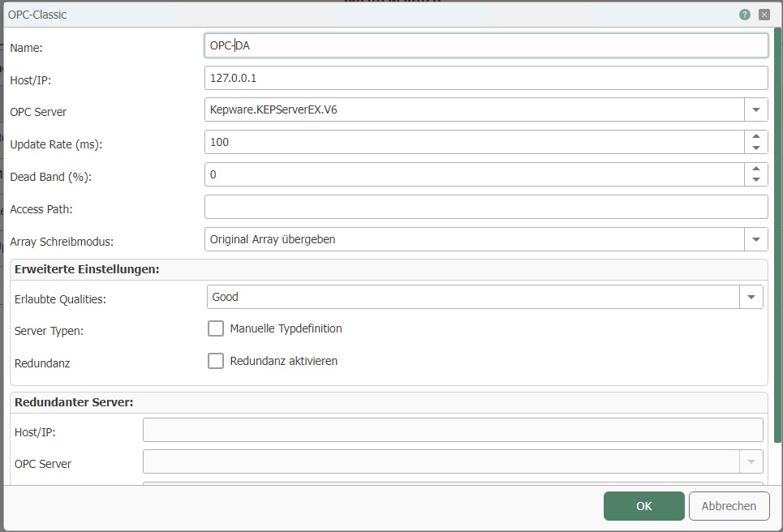Decrease Update Rate with down arrow
Screen dimensions: 783x532
point(756,148)
